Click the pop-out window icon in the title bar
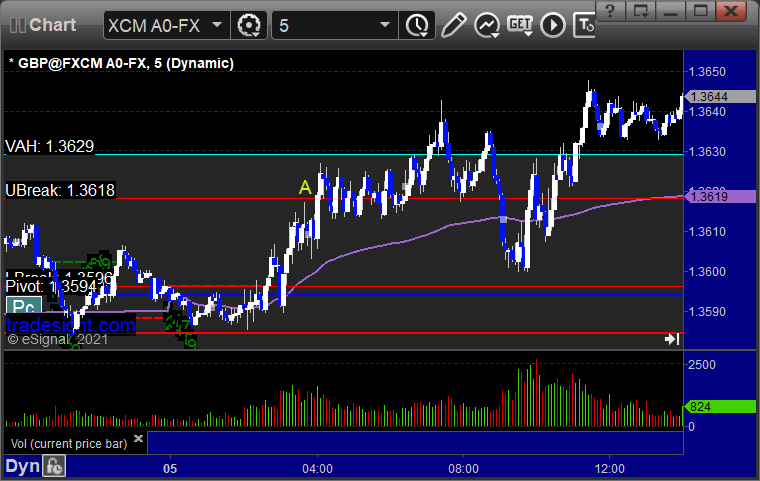The height and width of the screenshot is (481, 760). [640, 11]
